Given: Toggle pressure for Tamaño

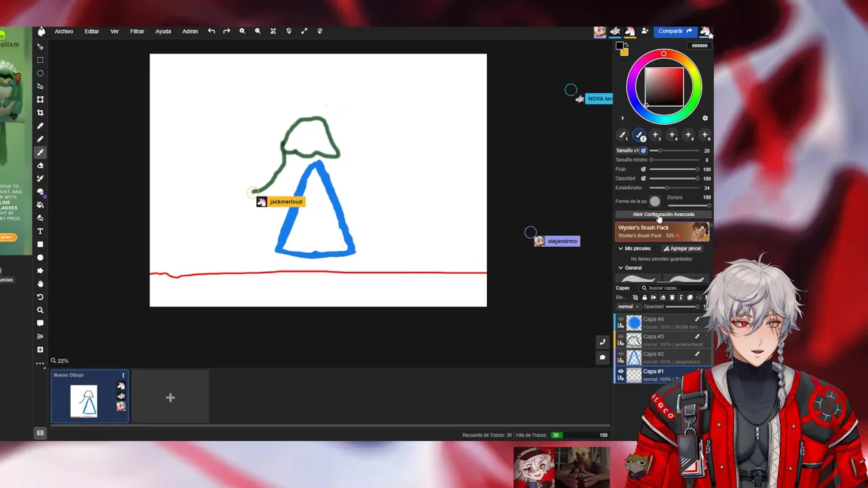Looking at the screenshot, I should [x=644, y=150].
